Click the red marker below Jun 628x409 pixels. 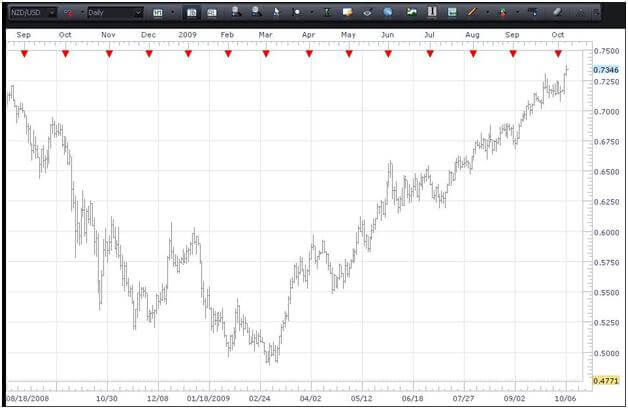[x=388, y=53]
